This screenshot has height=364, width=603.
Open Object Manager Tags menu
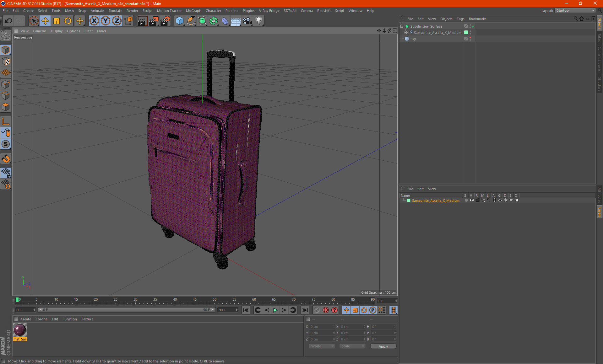click(460, 19)
